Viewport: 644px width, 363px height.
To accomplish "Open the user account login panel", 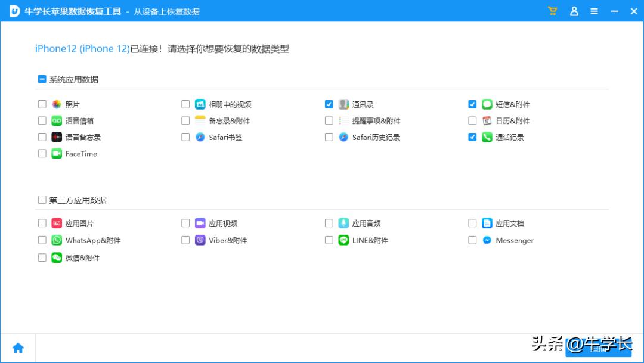I will pyautogui.click(x=574, y=11).
